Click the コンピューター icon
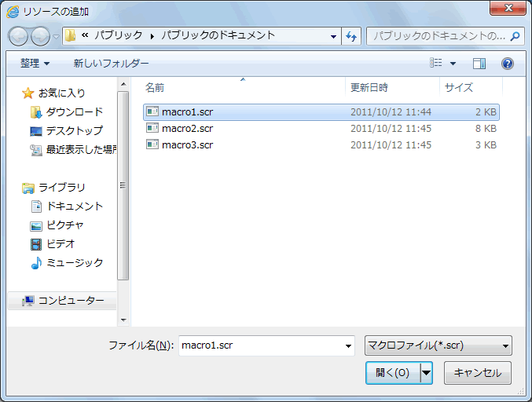Image resolution: width=532 pixels, height=402 pixels. click(x=28, y=301)
